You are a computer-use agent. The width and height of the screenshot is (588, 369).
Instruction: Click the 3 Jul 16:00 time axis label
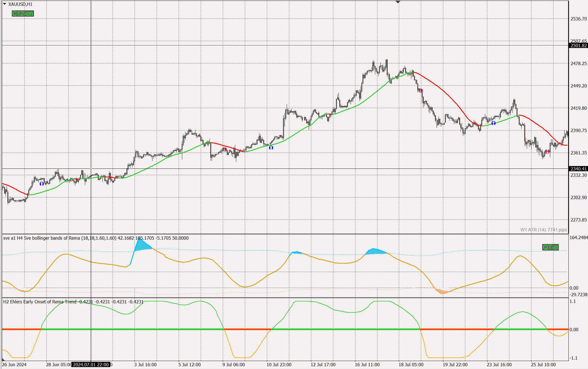pos(145,365)
